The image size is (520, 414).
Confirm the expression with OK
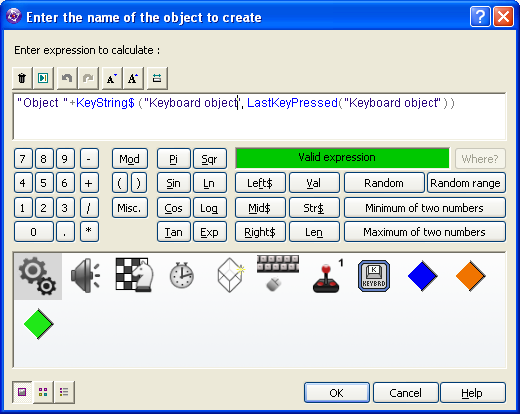[337, 393]
